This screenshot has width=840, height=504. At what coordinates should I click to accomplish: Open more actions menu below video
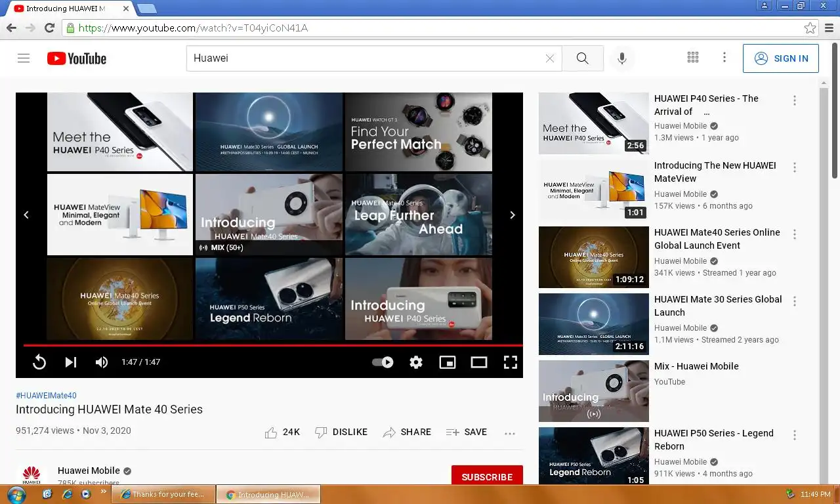click(x=510, y=433)
